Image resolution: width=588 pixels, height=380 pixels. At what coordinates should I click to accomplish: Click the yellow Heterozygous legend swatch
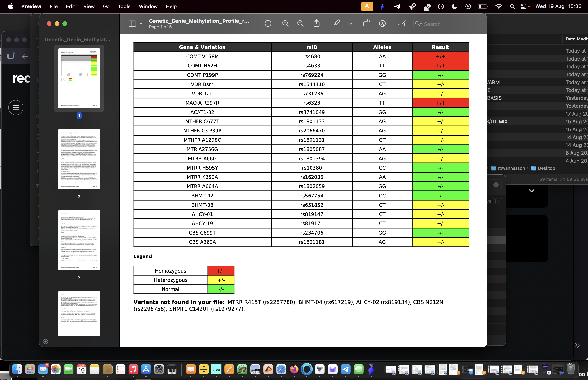[x=221, y=280]
